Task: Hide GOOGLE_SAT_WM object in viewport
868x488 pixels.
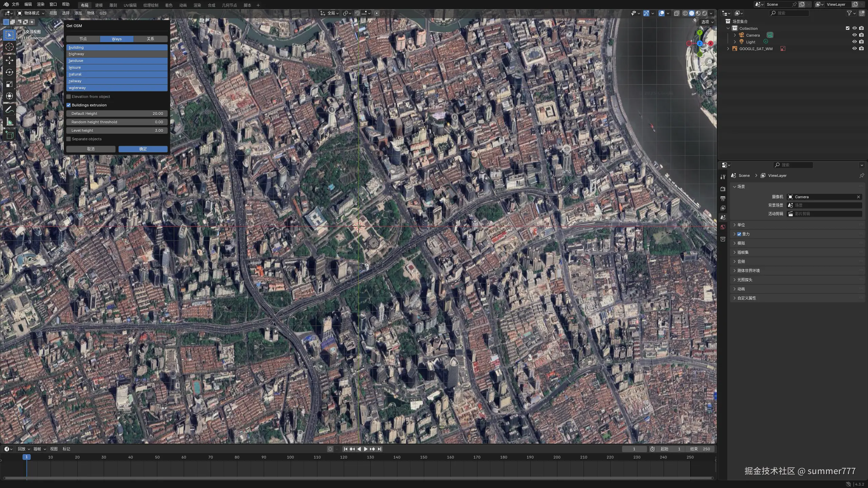Action: [854, 48]
